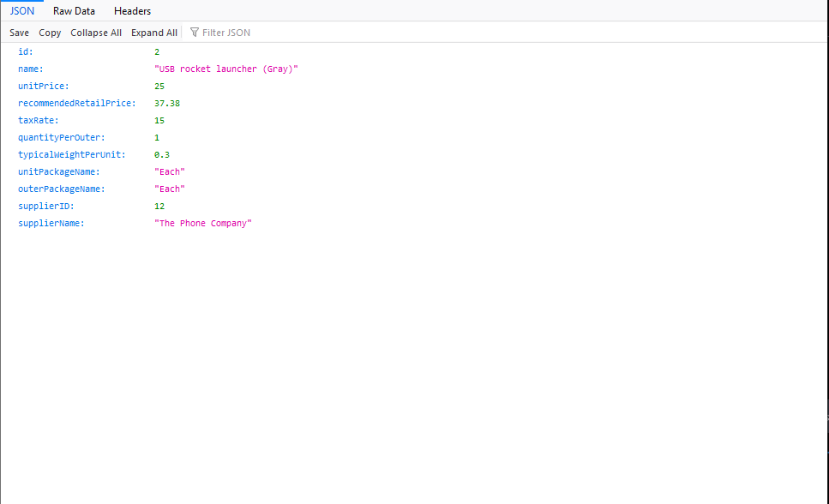Click the funnel filter icon
This screenshot has width=829, height=504.
[x=195, y=33]
